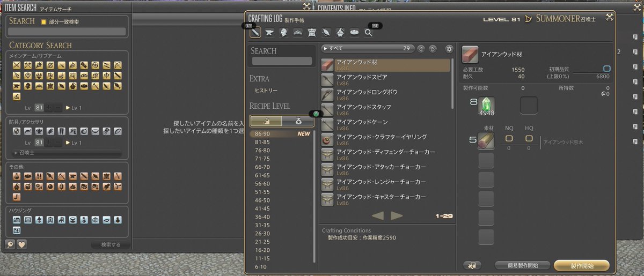Click the ironwood lumber item icon in detail panel

click(x=470, y=54)
